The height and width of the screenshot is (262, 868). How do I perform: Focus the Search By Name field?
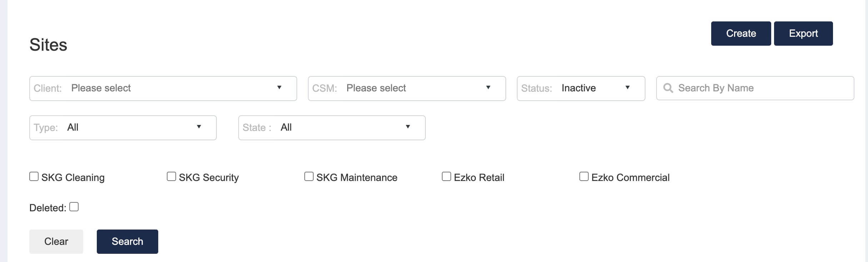pyautogui.click(x=755, y=88)
